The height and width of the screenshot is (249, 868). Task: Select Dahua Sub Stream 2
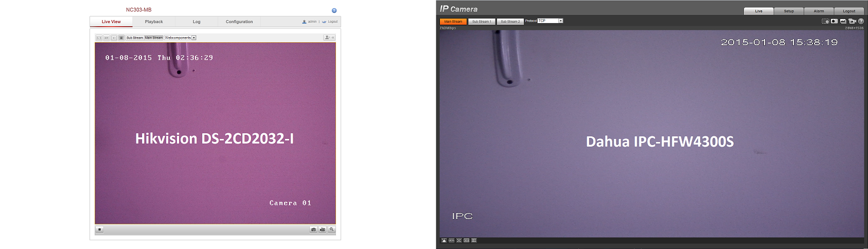point(510,22)
